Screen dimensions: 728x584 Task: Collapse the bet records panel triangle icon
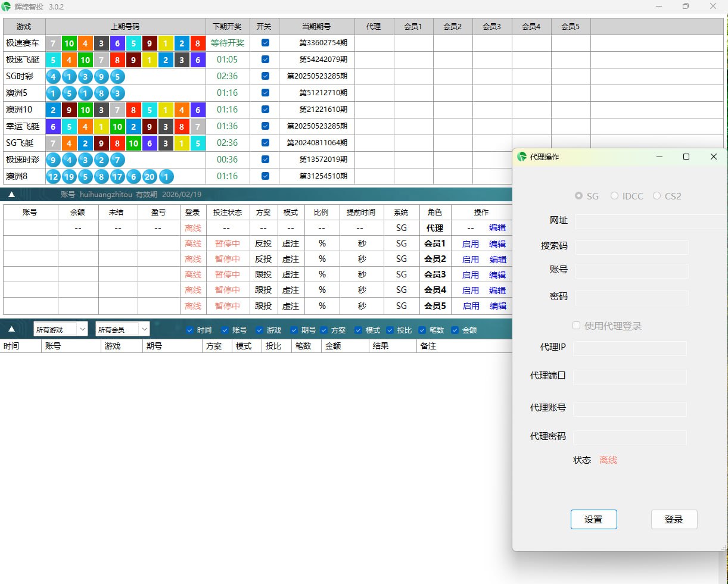11,329
